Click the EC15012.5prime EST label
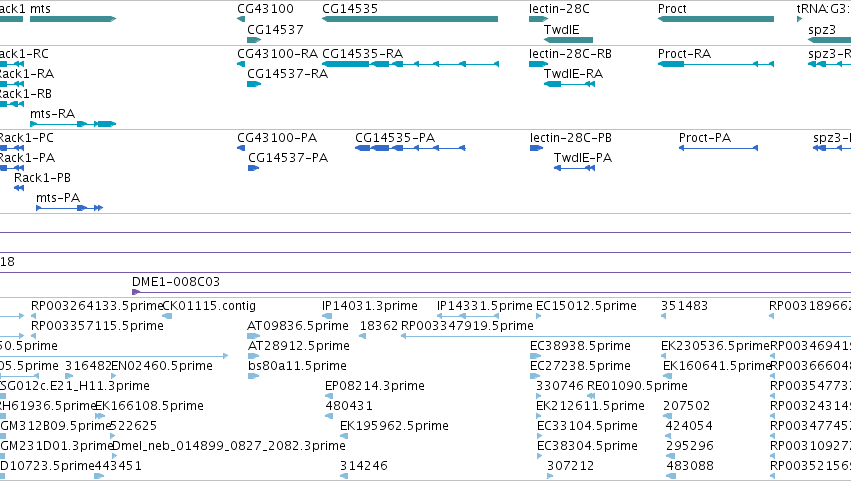This screenshot has width=851, height=481. point(586,306)
